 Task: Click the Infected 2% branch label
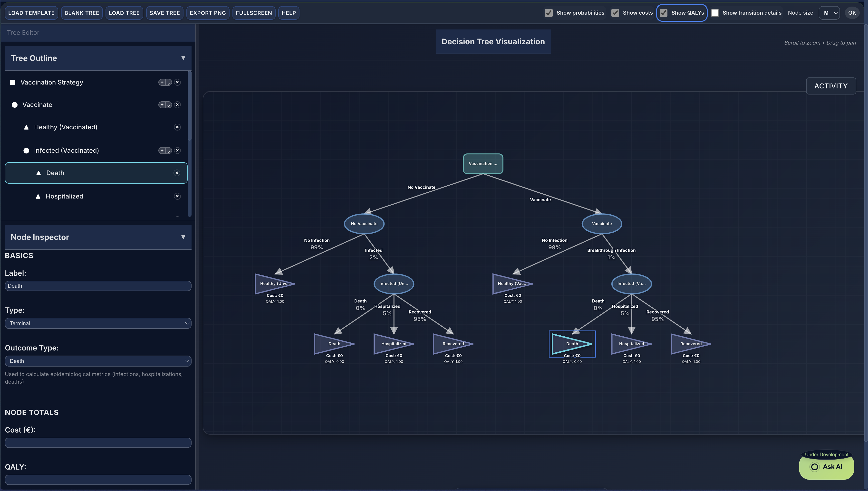[x=374, y=254]
